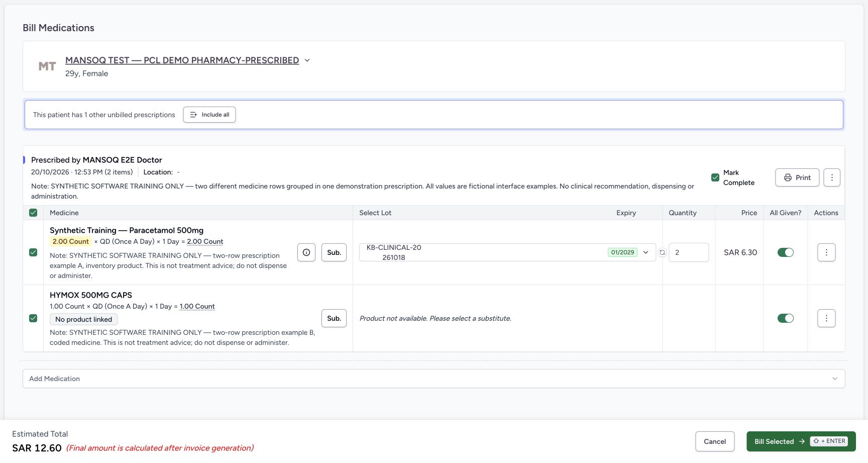Image resolution: width=868 pixels, height=463 pixels.
Task: Click HYMOX 500MG CAPS medicine name
Action: [91, 295]
